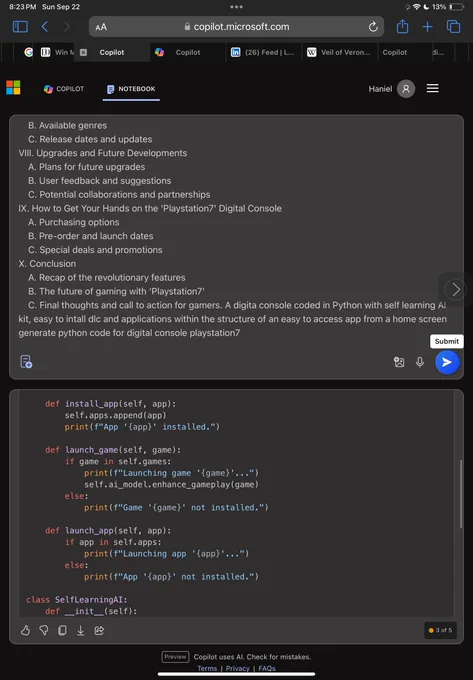Click the Microsoft logo
The image size is (473, 680).
13,88
